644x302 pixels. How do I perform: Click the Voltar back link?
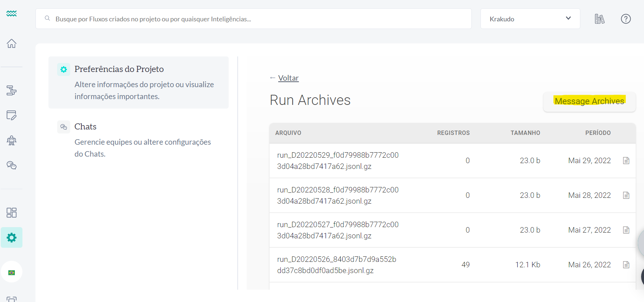tap(288, 78)
